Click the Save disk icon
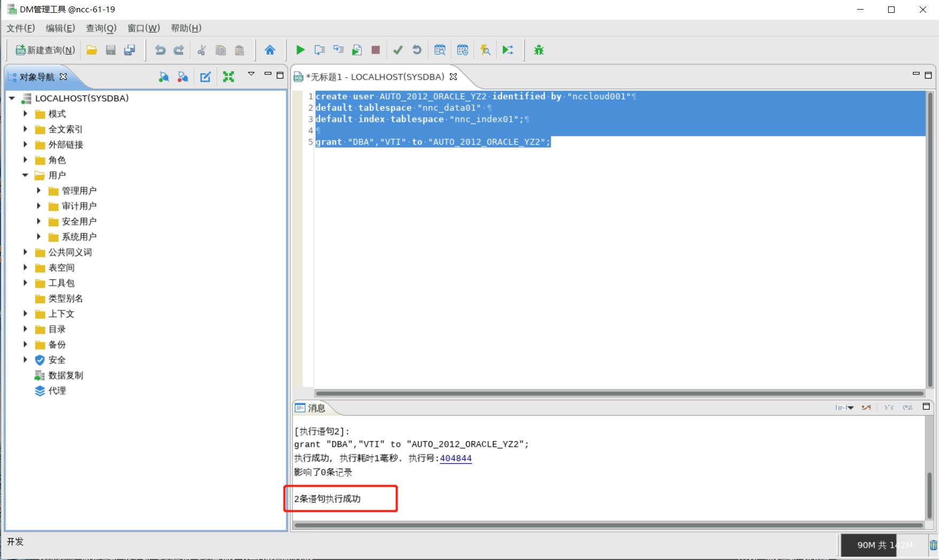Viewport: 939px width, 560px height. pyautogui.click(x=111, y=50)
